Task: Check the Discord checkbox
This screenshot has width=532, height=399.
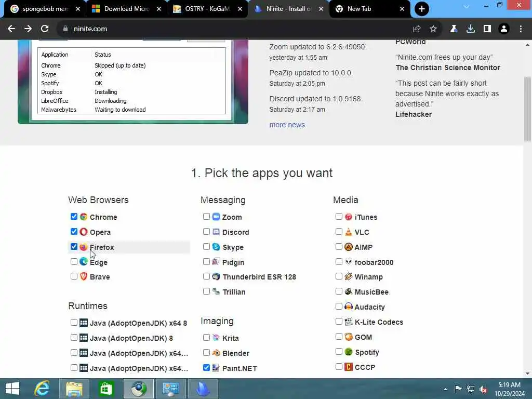Action: click(x=206, y=231)
